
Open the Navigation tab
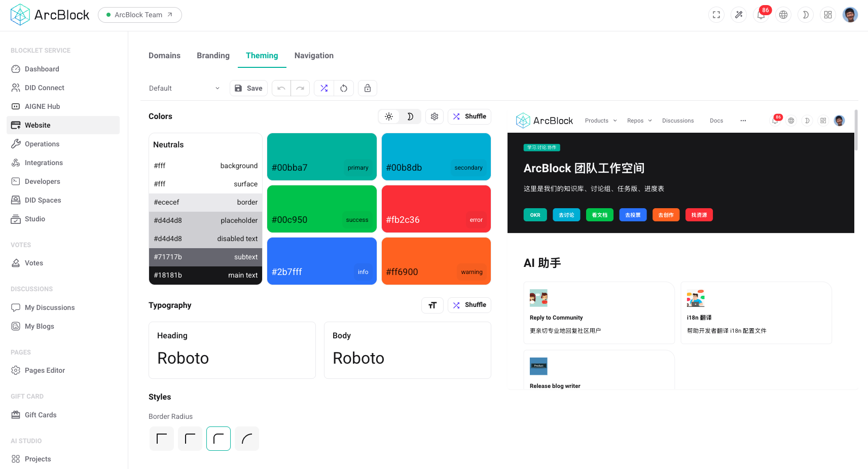click(x=314, y=55)
